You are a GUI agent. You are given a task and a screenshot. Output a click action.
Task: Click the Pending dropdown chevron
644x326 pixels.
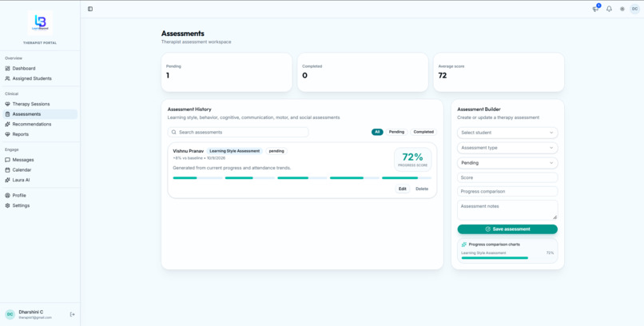click(x=551, y=163)
